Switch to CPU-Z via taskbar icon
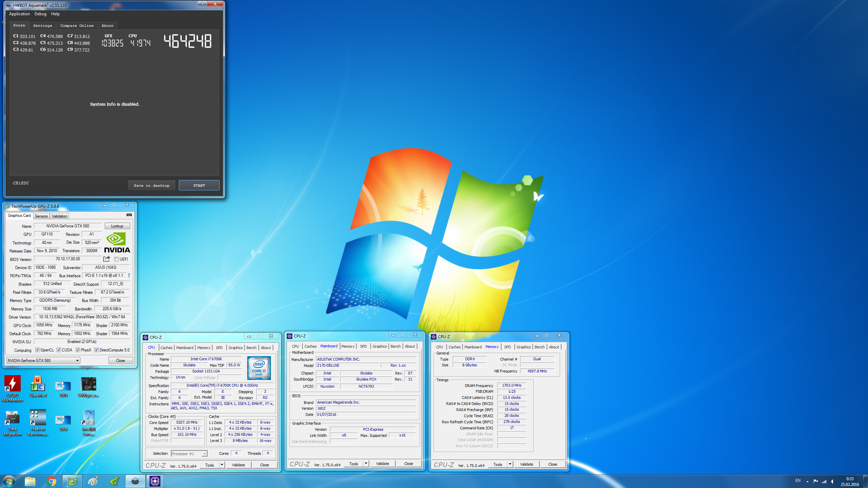 tap(155, 481)
